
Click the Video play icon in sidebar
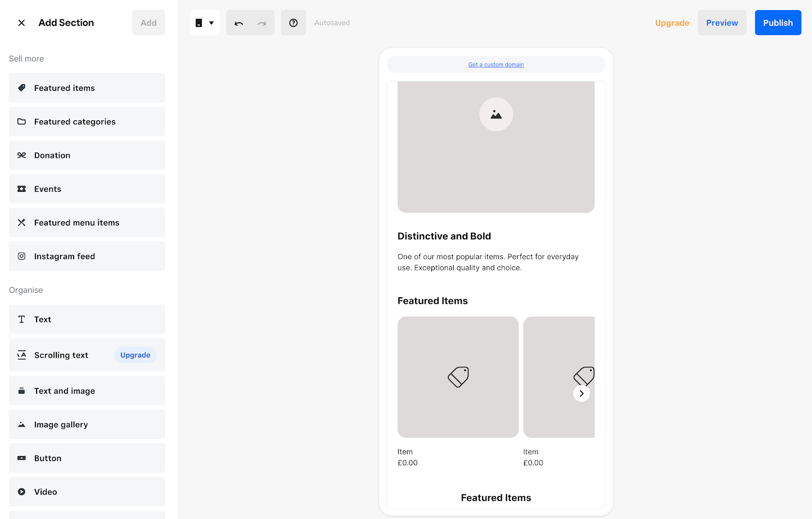[21, 491]
